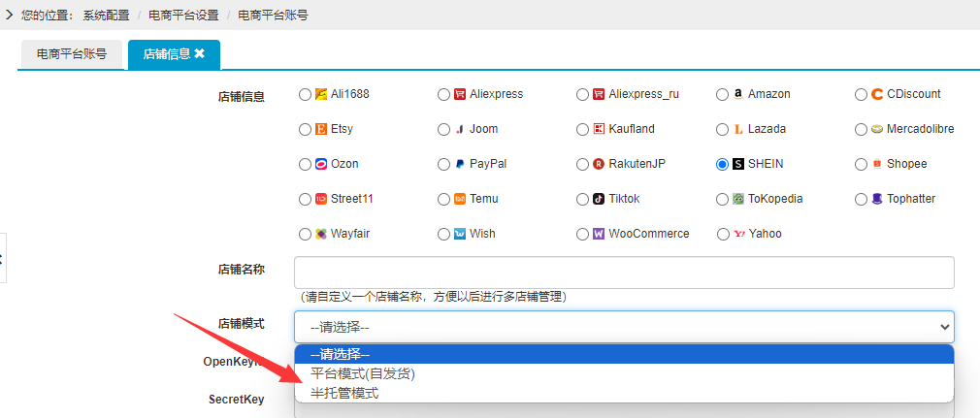Click the SHEIN logo icon

click(738, 164)
